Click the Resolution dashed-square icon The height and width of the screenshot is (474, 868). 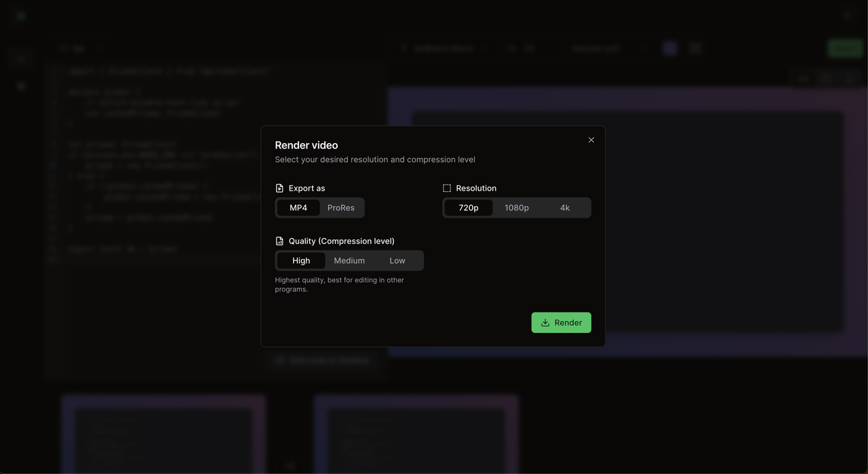pyautogui.click(x=447, y=188)
